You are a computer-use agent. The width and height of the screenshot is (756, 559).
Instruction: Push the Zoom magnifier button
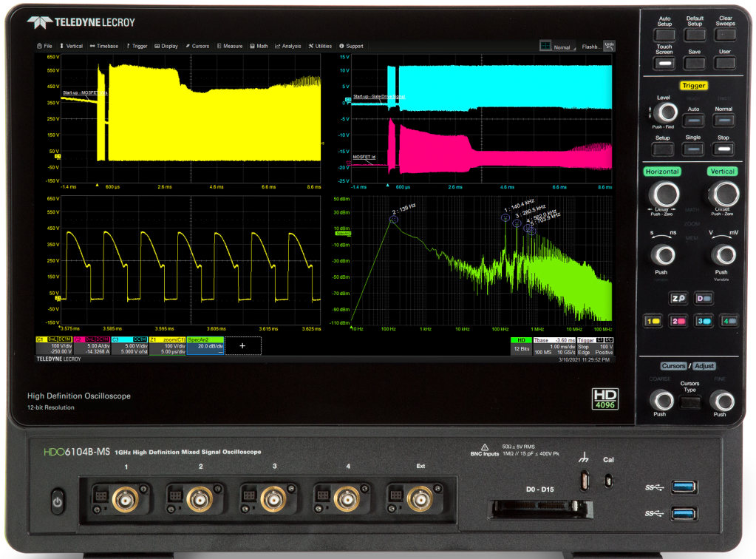pyautogui.click(x=678, y=299)
